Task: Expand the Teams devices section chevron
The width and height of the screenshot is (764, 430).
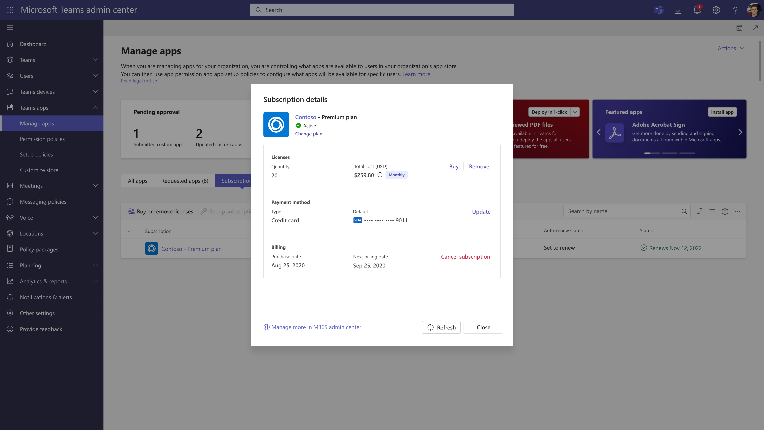Action: [96, 92]
